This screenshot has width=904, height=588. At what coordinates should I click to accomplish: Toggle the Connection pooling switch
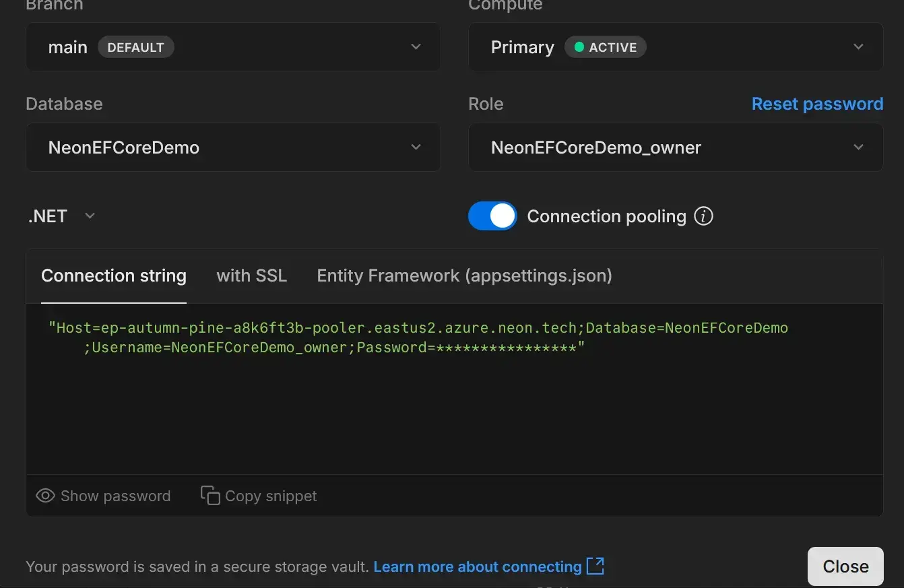click(492, 216)
